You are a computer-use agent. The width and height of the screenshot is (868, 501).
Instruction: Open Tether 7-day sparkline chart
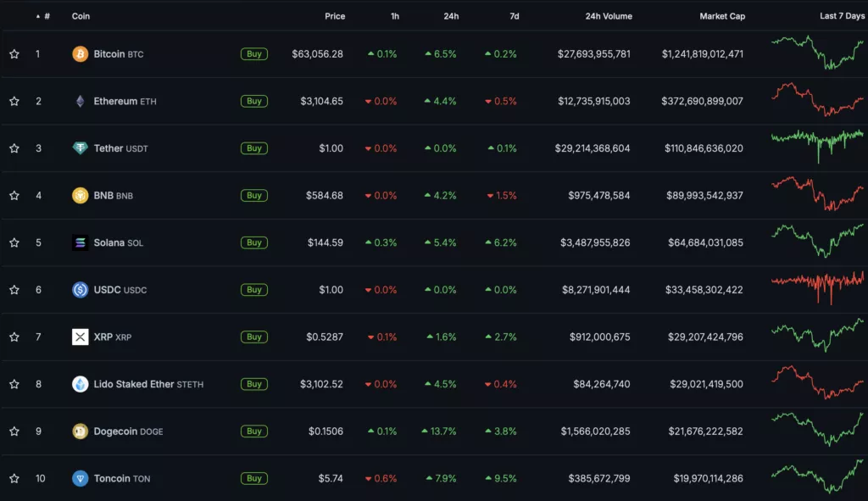point(817,146)
